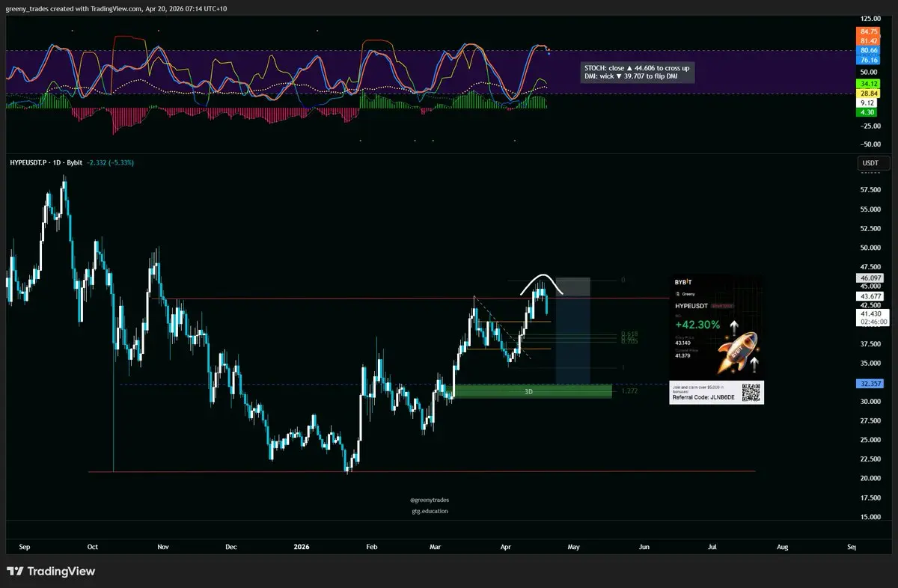
Task: Click the HYPEUSDT.P 1D Bybit chart title
Action: (46, 162)
